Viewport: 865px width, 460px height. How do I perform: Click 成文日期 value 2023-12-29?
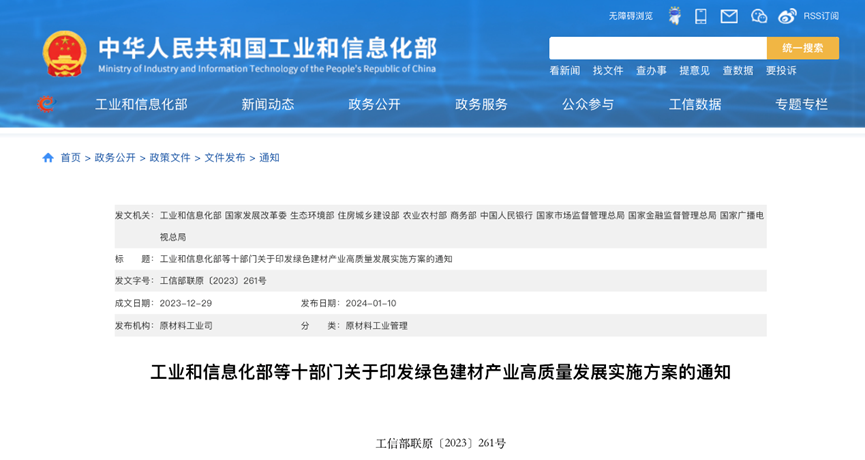(x=185, y=303)
